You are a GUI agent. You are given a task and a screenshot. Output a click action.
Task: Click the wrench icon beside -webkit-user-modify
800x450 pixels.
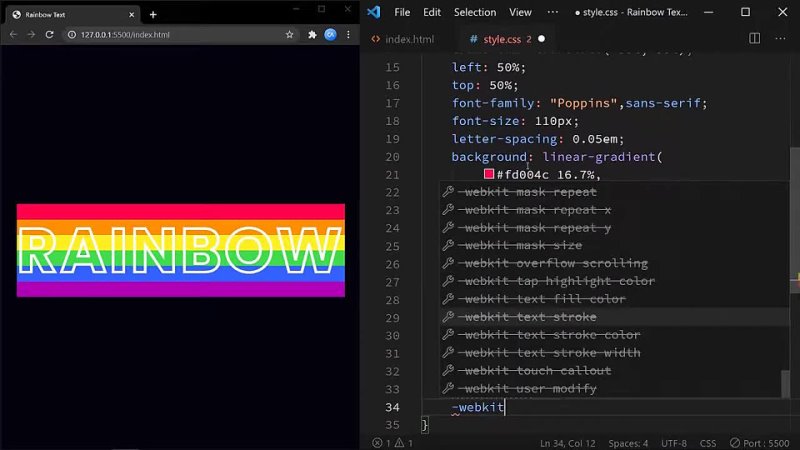[x=448, y=388]
